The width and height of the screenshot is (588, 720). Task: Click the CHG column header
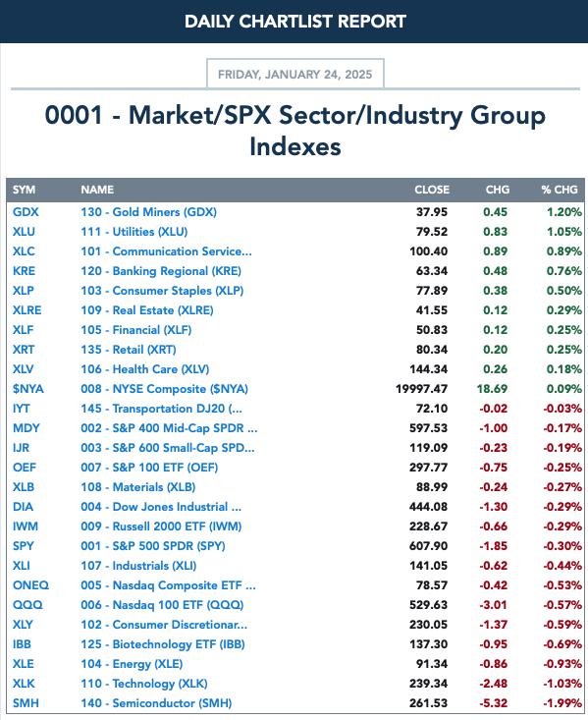click(x=498, y=190)
